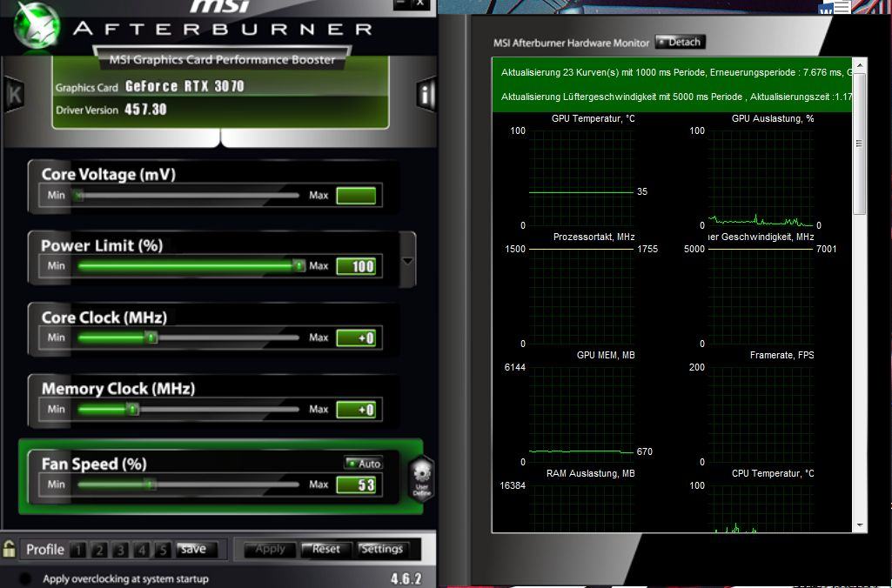The image size is (892, 588).
Task: Click the GPU MEM graph
Action: click(580, 415)
